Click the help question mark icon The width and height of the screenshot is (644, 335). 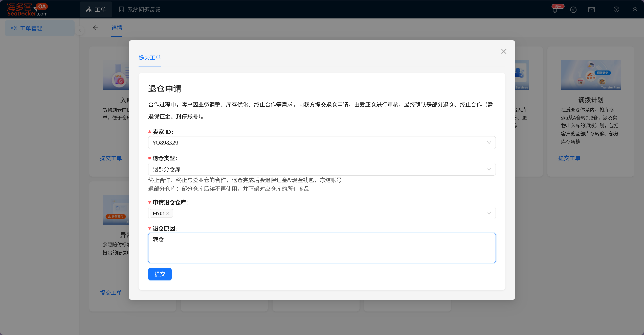616,10
